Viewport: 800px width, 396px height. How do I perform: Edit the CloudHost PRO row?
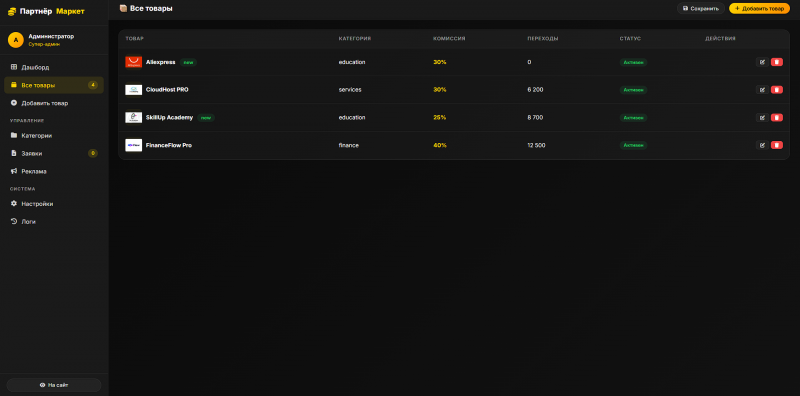click(x=762, y=90)
